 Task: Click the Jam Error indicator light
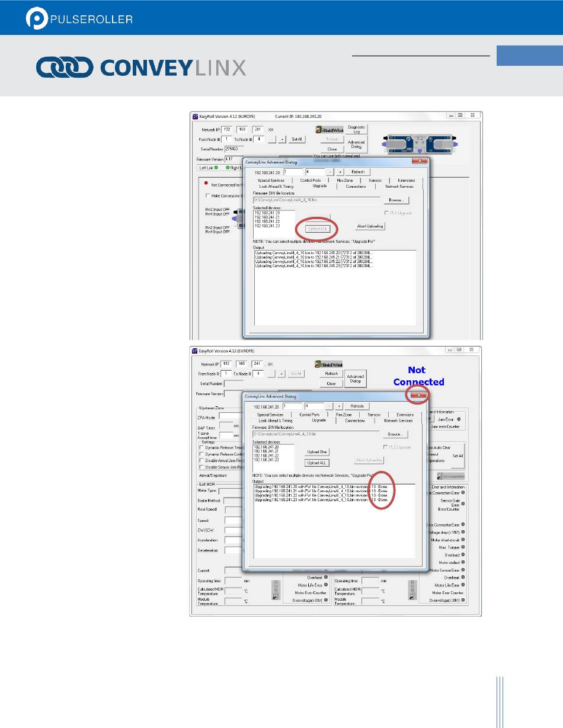pos(459,418)
